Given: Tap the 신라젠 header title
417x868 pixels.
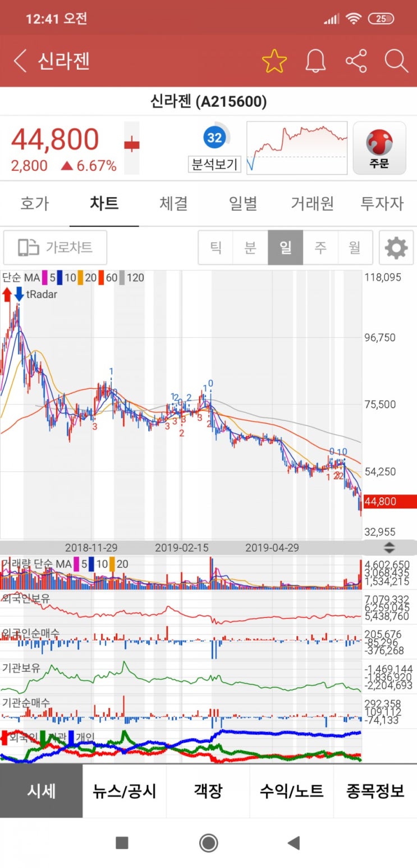Looking at the screenshot, I should coord(63,61).
